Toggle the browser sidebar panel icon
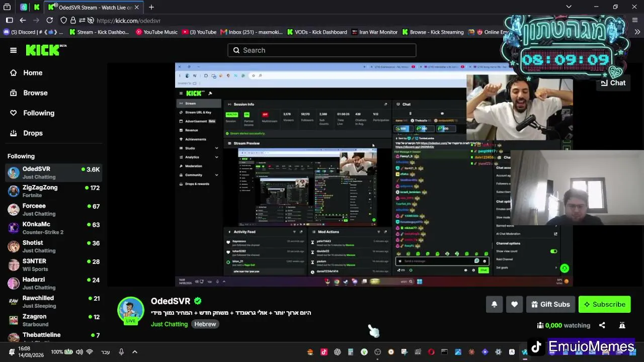644x362 pixels. click(x=9, y=20)
